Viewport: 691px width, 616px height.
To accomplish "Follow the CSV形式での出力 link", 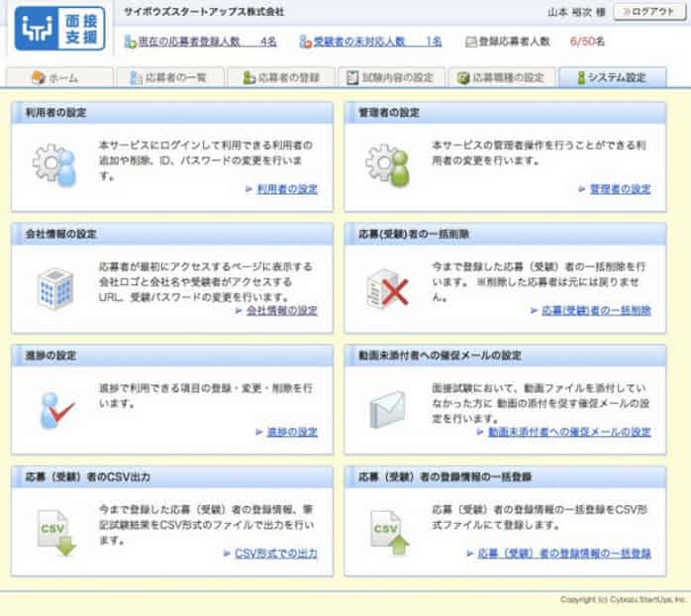I will tap(275, 553).
